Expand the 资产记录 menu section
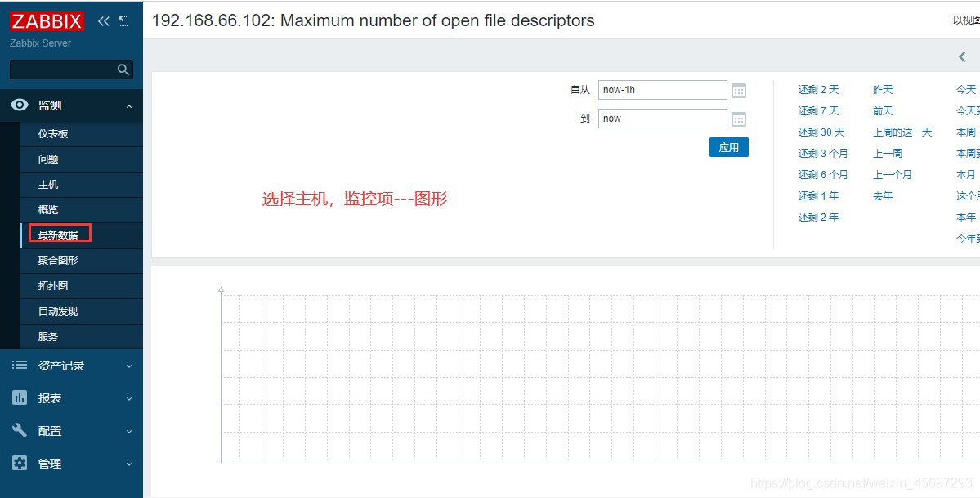Viewport: 980px width, 498px height. click(129, 366)
